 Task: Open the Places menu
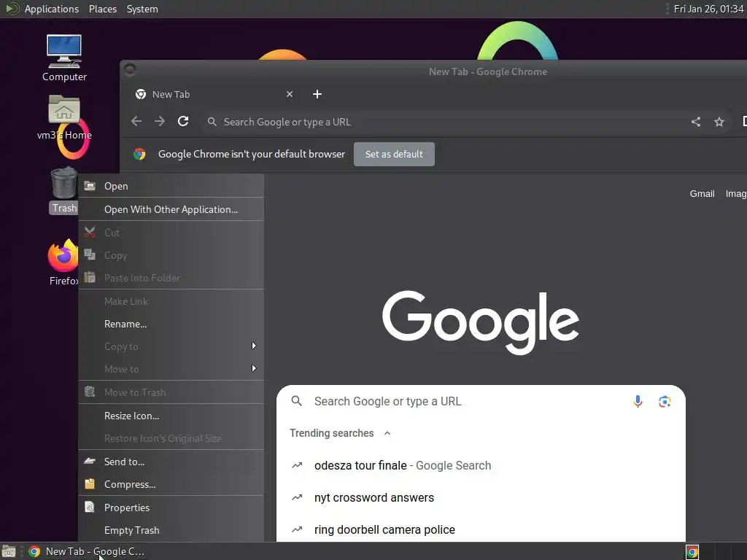click(x=102, y=9)
